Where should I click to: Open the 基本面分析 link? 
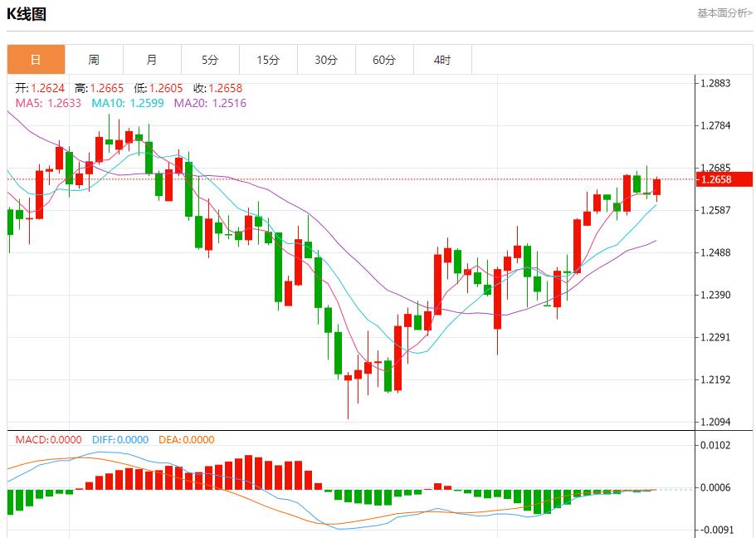(x=724, y=12)
